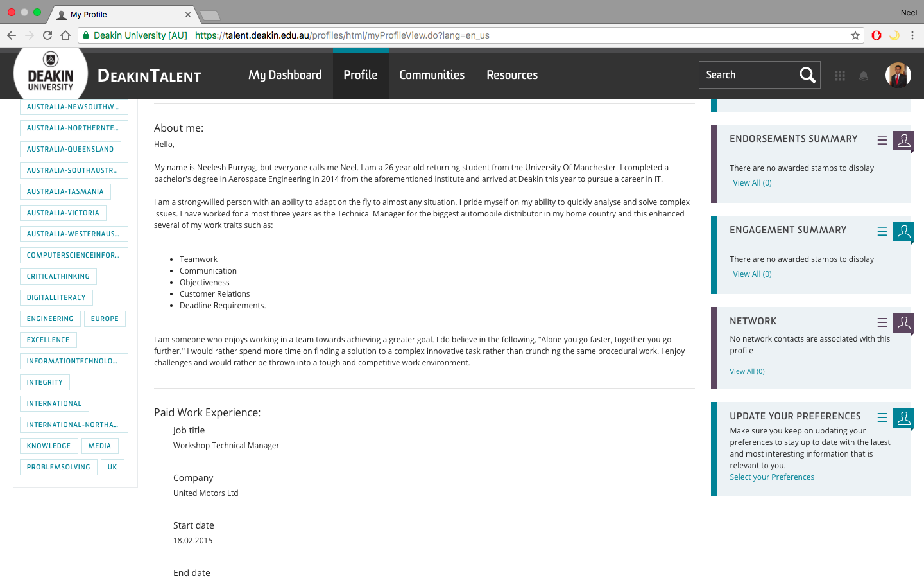
Task: Click lock icon in address bar
Action: coord(85,35)
